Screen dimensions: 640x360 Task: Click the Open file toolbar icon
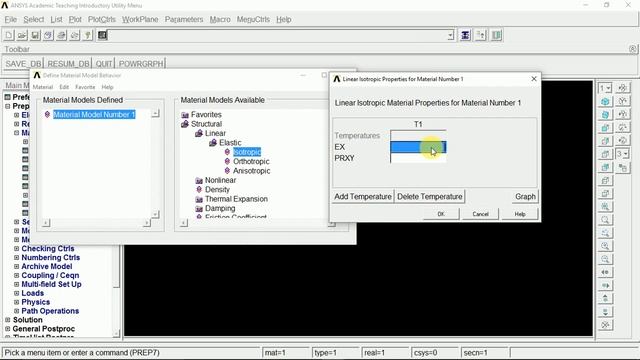22,35
